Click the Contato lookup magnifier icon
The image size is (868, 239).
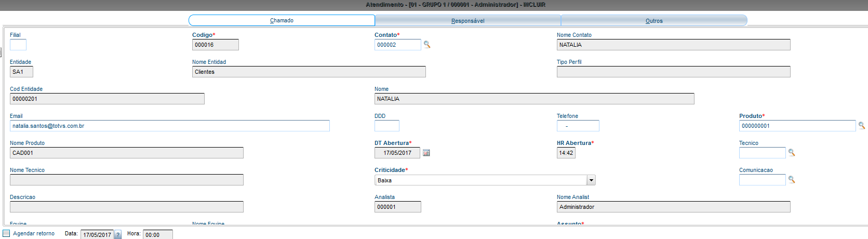(x=427, y=45)
